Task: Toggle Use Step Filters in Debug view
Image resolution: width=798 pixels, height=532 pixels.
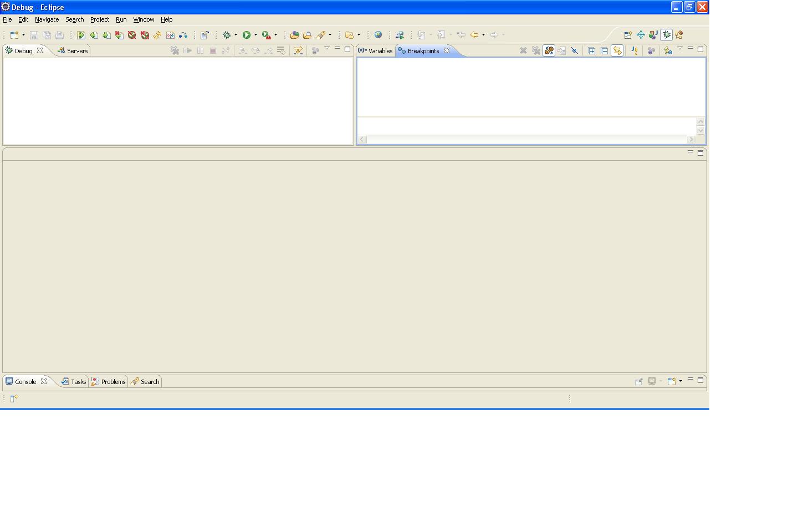Action: [x=298, y=51]
